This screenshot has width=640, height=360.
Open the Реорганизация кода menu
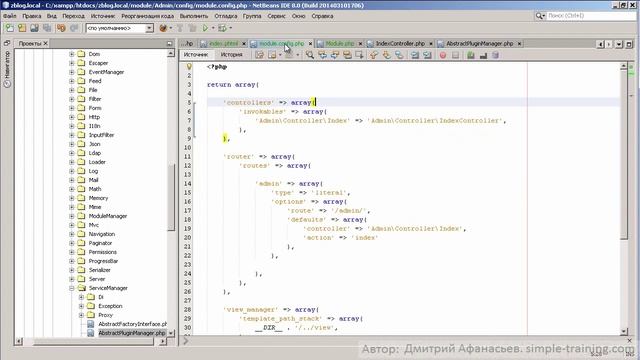147,16
